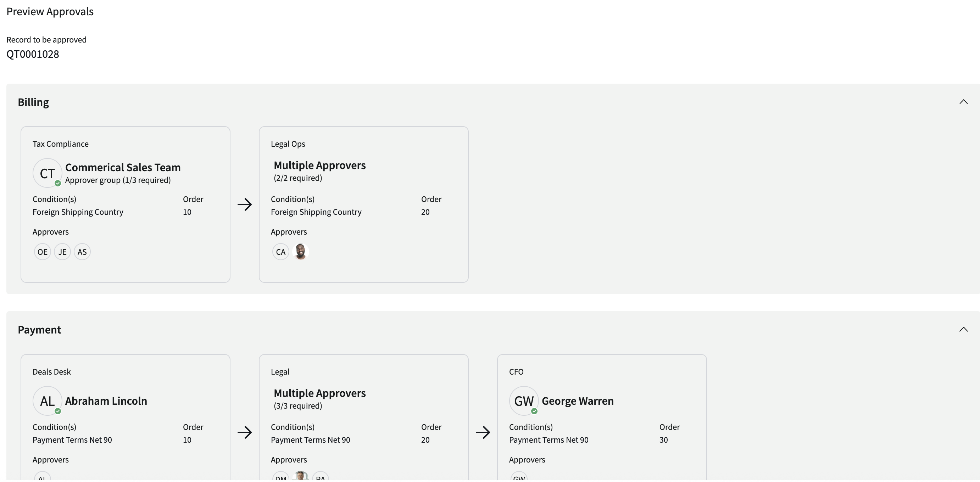Select the OE approver avatar
The image size is (980, 482).
coord(42,252)
